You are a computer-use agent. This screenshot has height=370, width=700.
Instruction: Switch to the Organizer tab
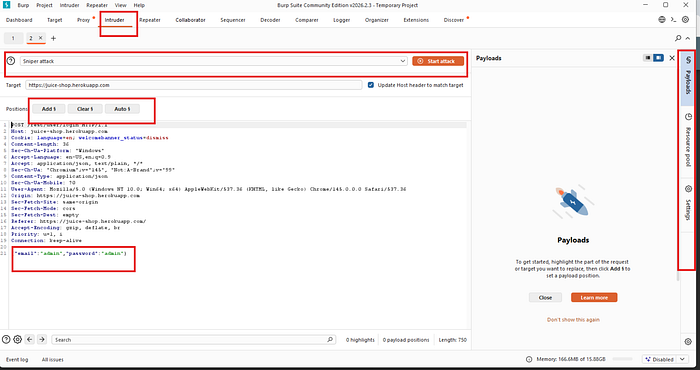(x=377, y=20)
